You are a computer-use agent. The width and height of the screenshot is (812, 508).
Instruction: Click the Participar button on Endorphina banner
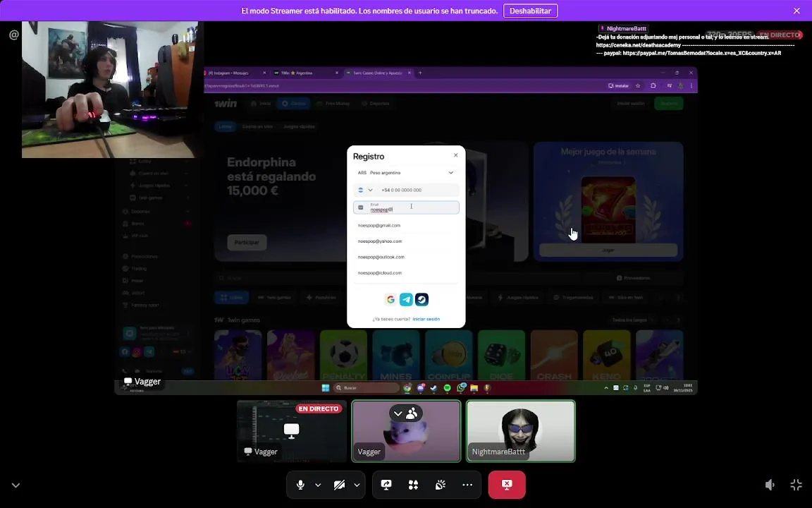pos(247,242)
